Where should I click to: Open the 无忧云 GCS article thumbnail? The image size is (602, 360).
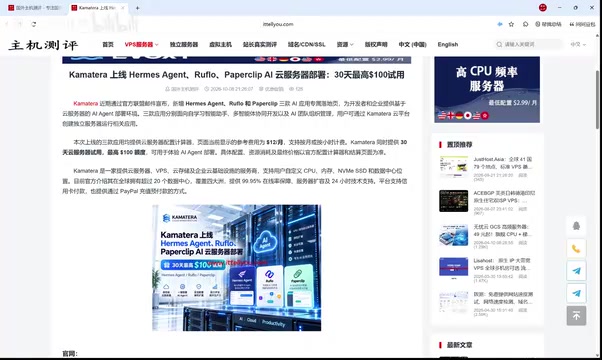pyautogui.click(x=453, y=234)
